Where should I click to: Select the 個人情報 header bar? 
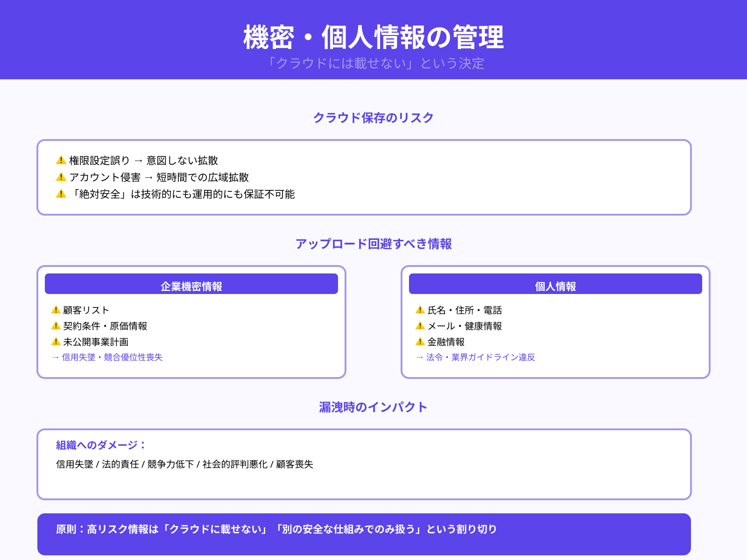pyautogui.click(x=555, y=283)
